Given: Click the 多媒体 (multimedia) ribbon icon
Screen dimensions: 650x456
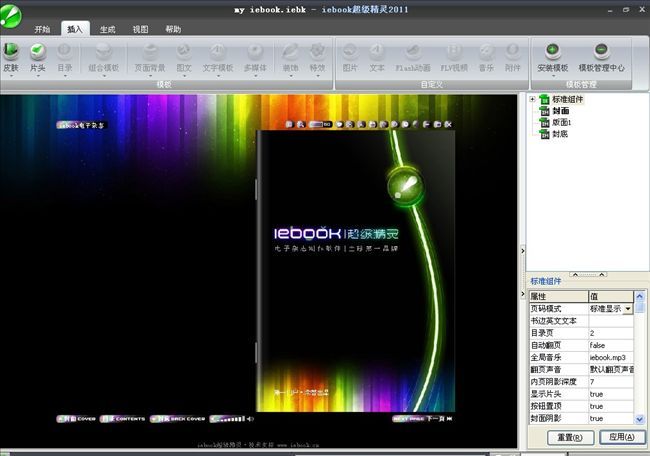Looking at the screenshot, I should coord(255,51).
